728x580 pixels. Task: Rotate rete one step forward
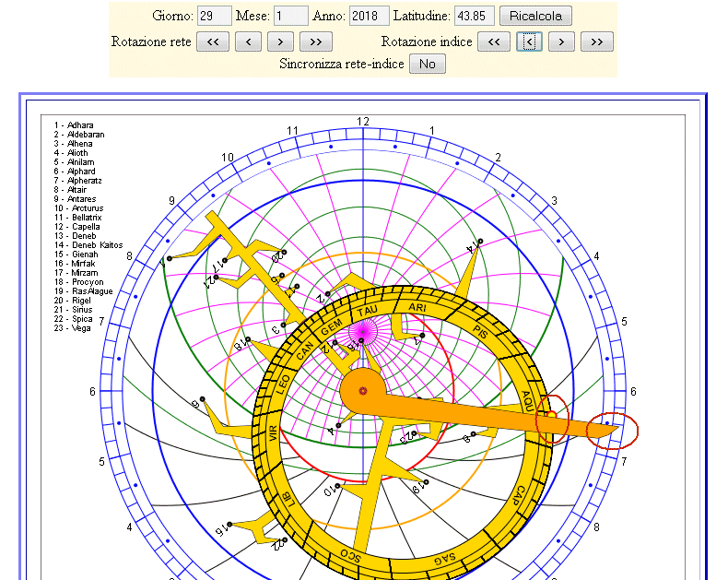tap(281, 41)
